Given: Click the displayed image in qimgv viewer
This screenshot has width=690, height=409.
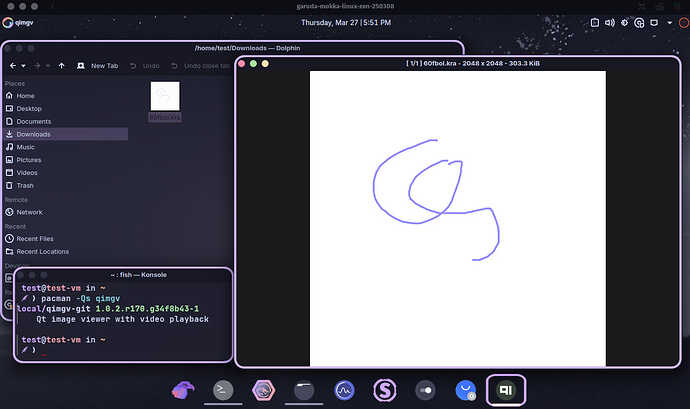Looking at the screenshot, I should 458,218.
